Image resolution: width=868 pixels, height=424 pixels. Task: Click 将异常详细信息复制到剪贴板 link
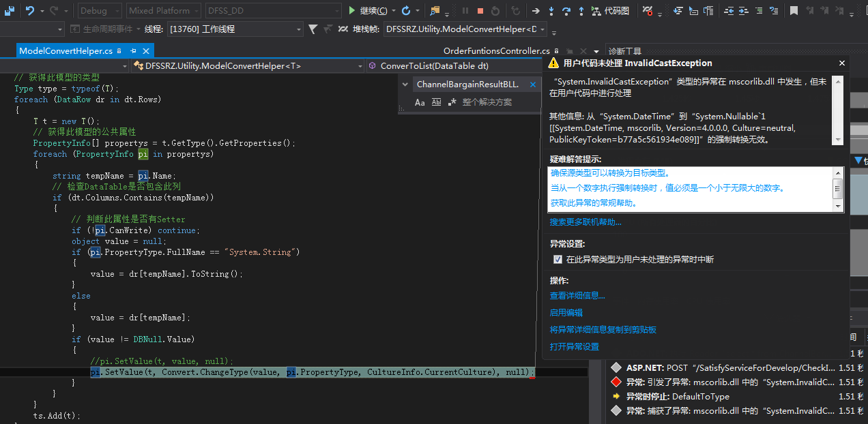pyautogui.click(x=603, y=330)
